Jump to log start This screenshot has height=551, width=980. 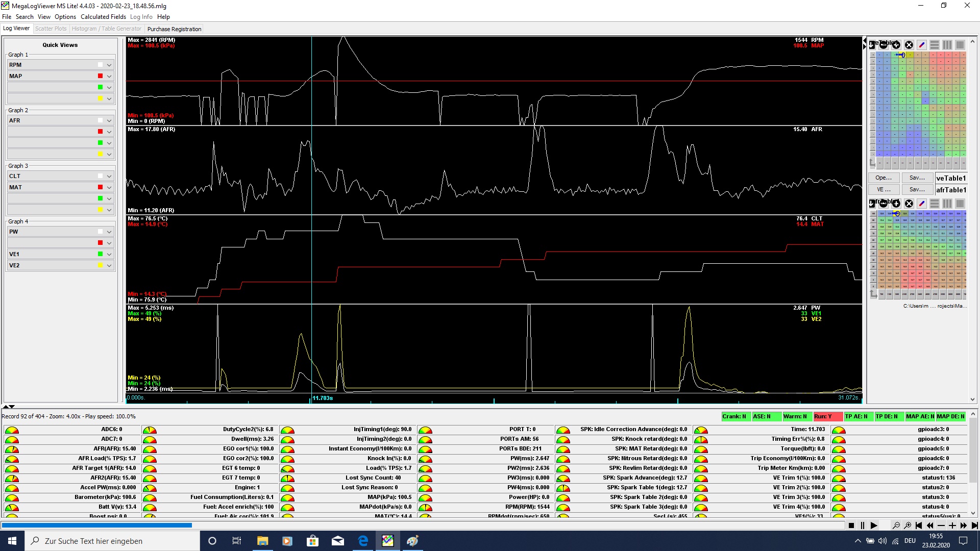(x=919, y=525)
